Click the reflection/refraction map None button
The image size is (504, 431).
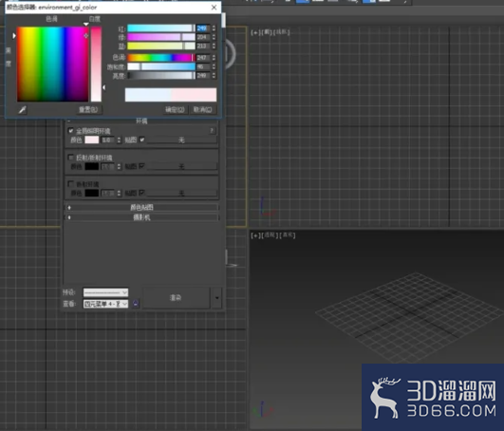coord(181,166)
